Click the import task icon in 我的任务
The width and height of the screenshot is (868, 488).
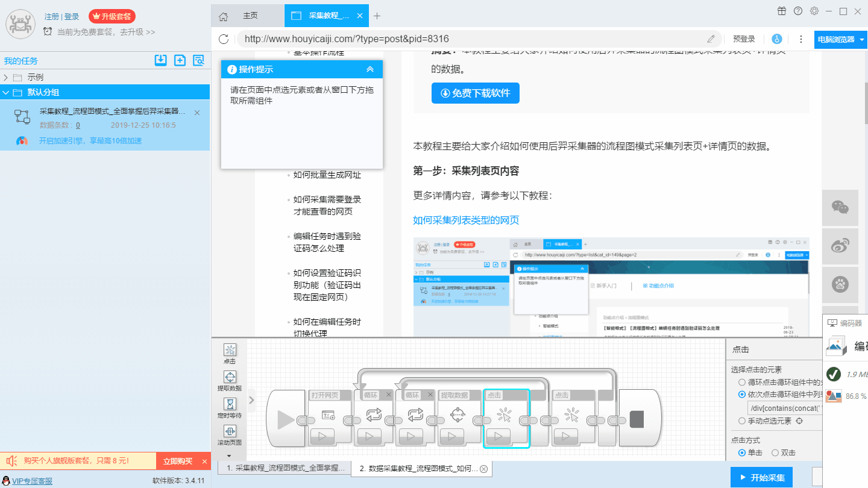[160, 60]
